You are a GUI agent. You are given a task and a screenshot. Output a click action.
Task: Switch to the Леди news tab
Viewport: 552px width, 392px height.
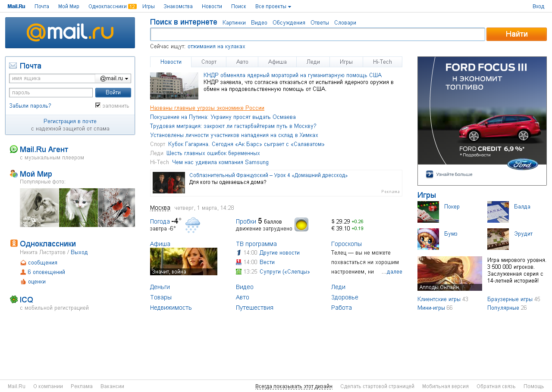[313, 62]
